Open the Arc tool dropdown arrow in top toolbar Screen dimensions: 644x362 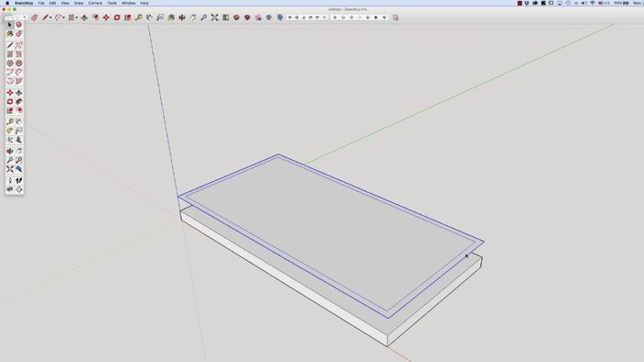coord(63,17)
